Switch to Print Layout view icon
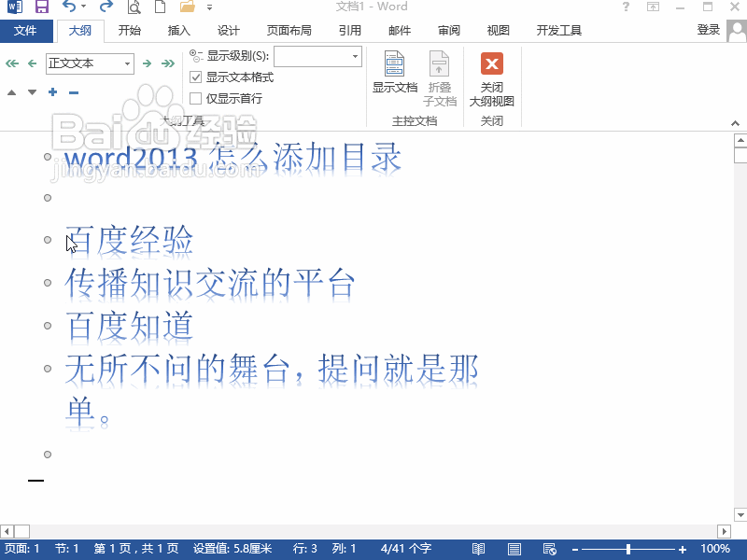This screenshot has width=747, height=560. [x=514, y=549]
